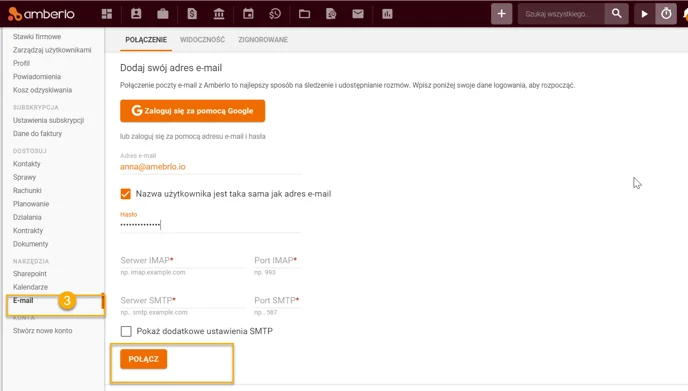
Task: Open Powiadomienia in sidebar
Action: (36, 76)
